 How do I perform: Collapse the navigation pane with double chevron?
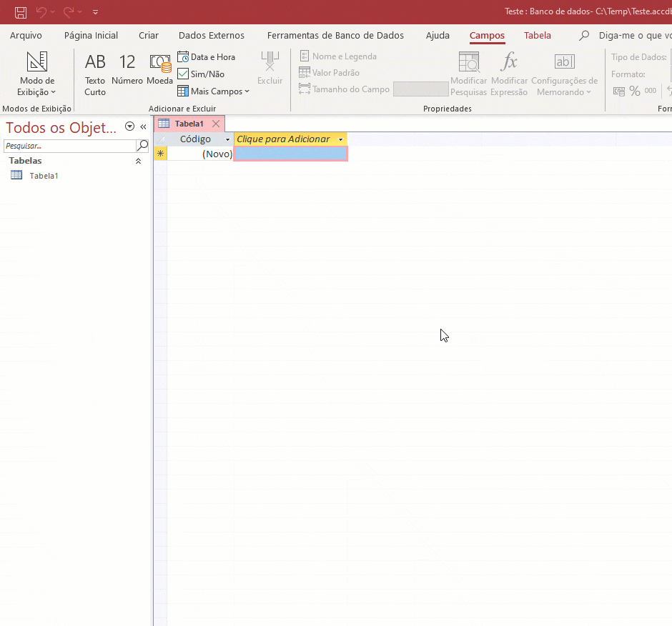click(143, 126)
